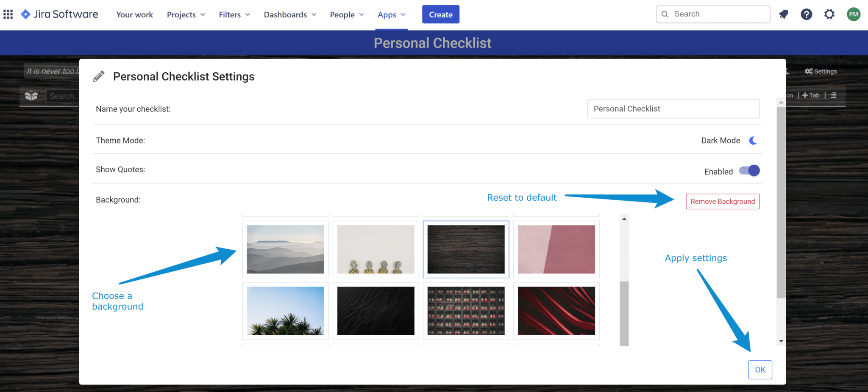The height and width of the screenshot is (392, 868).
Task: Open the help question mark icon
Action: tap(806, 14)
